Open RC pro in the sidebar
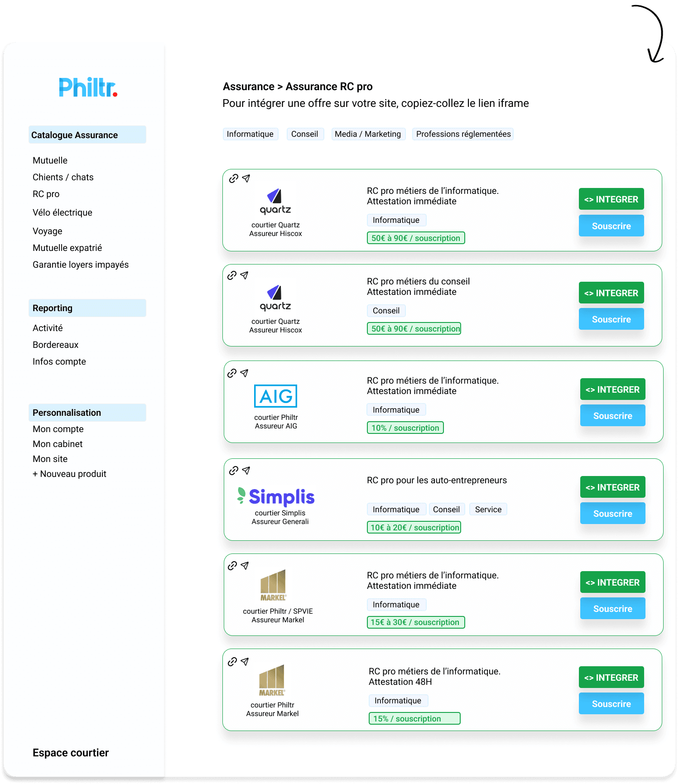Screen dimensions: 679x784 pos(46,194)
